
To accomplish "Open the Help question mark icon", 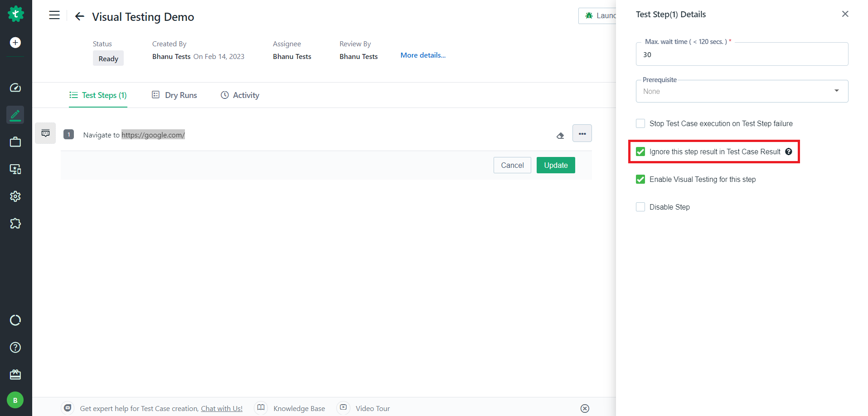I will pos(15,347).
